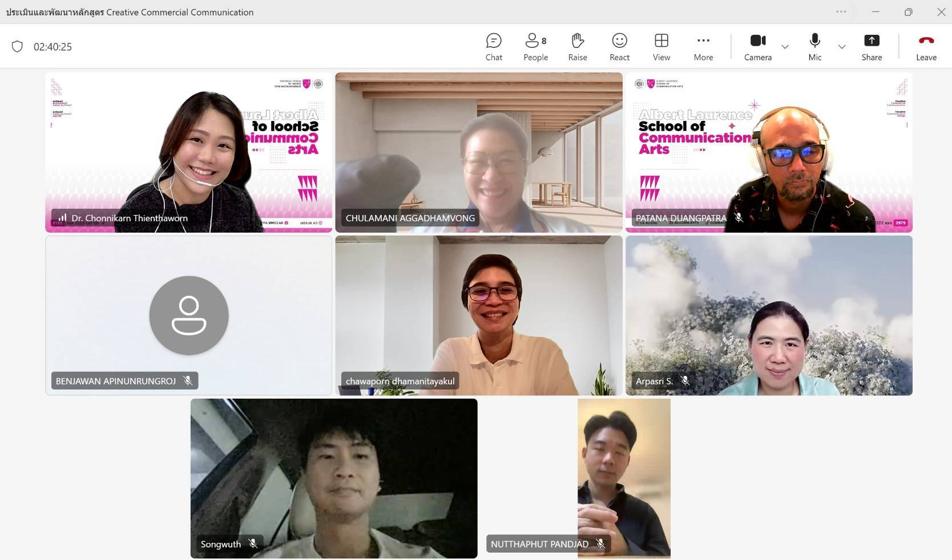Open the React emoji options
The image size is (952, 560).
click(619, 47)
